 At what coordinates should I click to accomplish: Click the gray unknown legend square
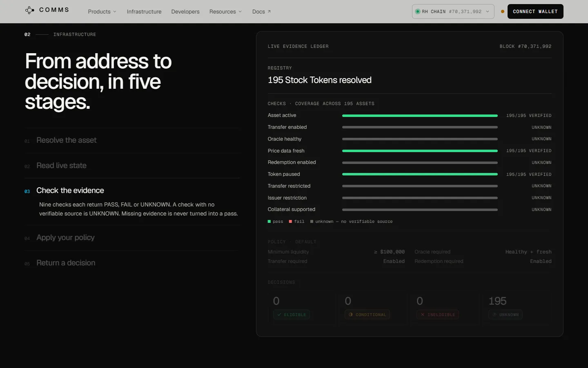(312, 221)
